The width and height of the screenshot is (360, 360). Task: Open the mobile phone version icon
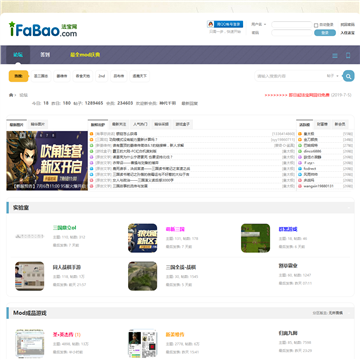(x=348, y=55)
